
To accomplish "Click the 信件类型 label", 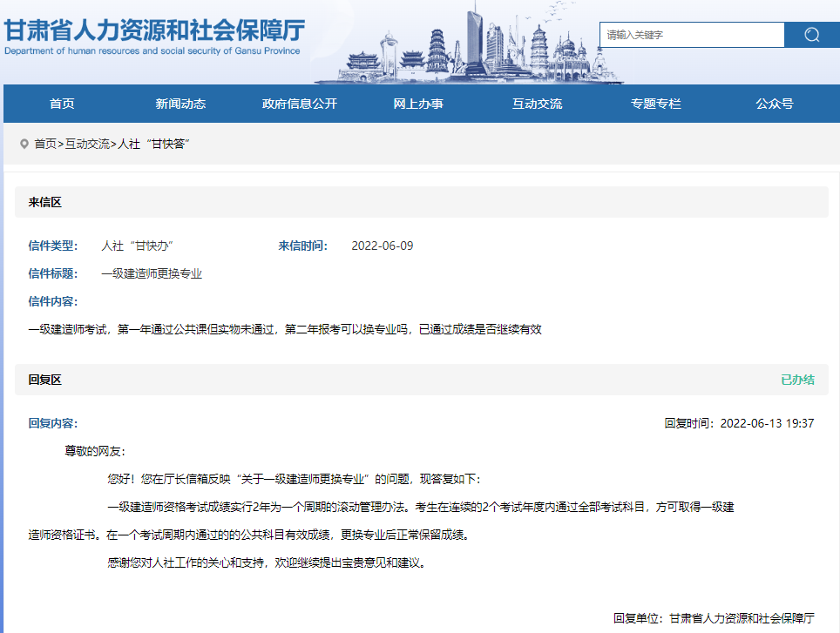I will (x=53, y=246).
